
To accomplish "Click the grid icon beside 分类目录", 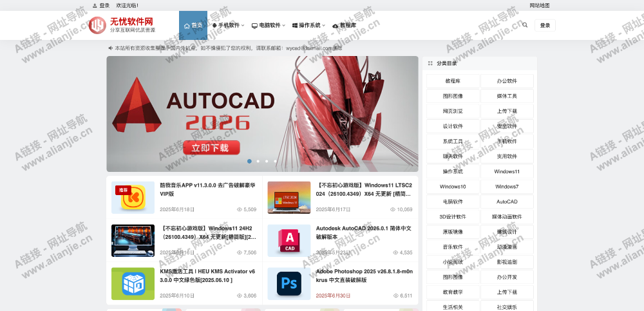I will click(x=430, y=63).
